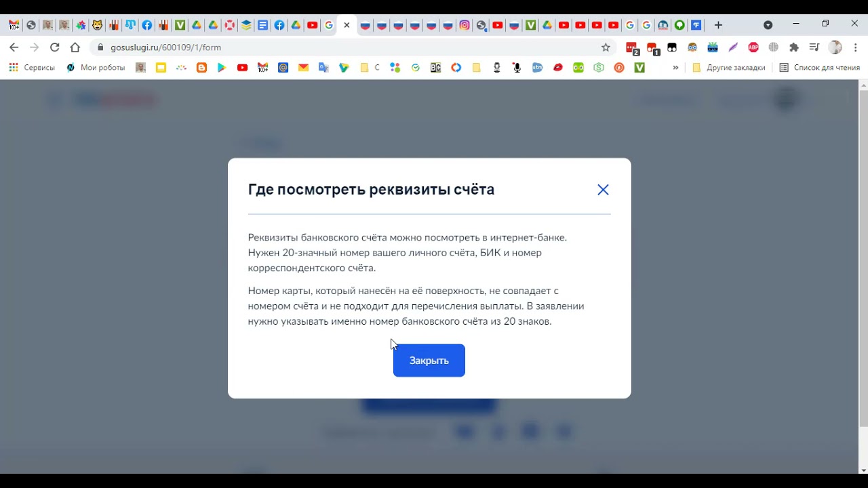Open the Extensions puzzle menu
The height and width of the screenshot is (488, 868).
pyautogui.click(x=794, y=47)
